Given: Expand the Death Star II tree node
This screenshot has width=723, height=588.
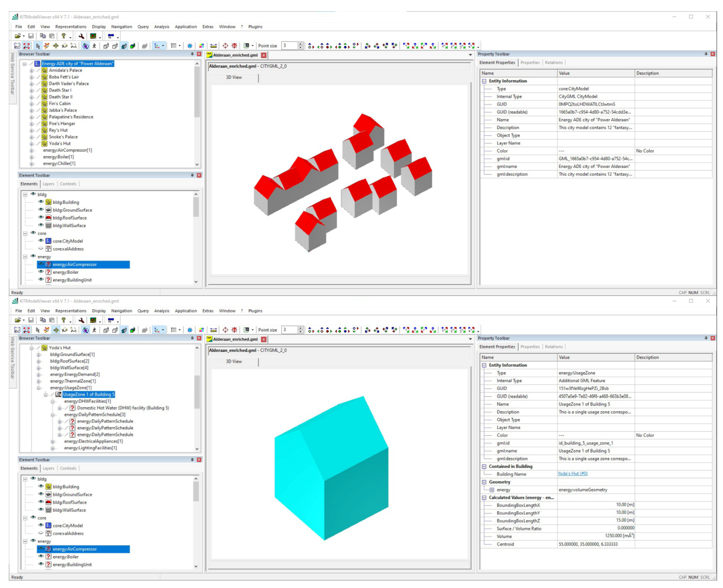Looking at the screenshot, I should pyautogui.click(x=32, y=97).
